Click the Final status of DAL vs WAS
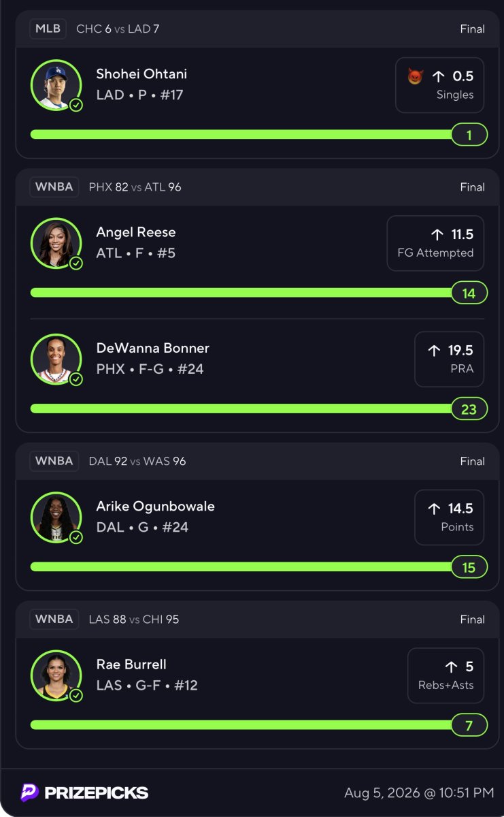 coord(472,461)
